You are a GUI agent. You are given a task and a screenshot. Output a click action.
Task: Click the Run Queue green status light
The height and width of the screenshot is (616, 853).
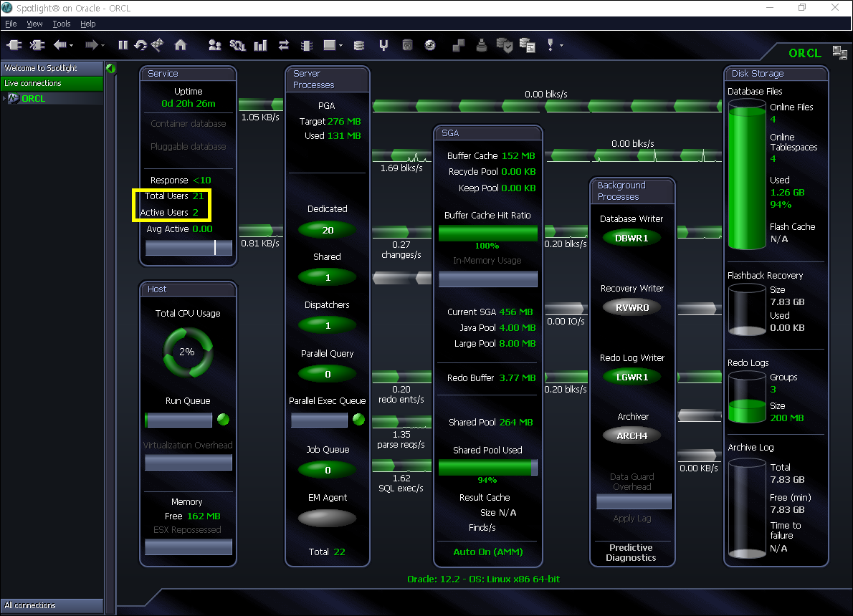click(223, 419)
